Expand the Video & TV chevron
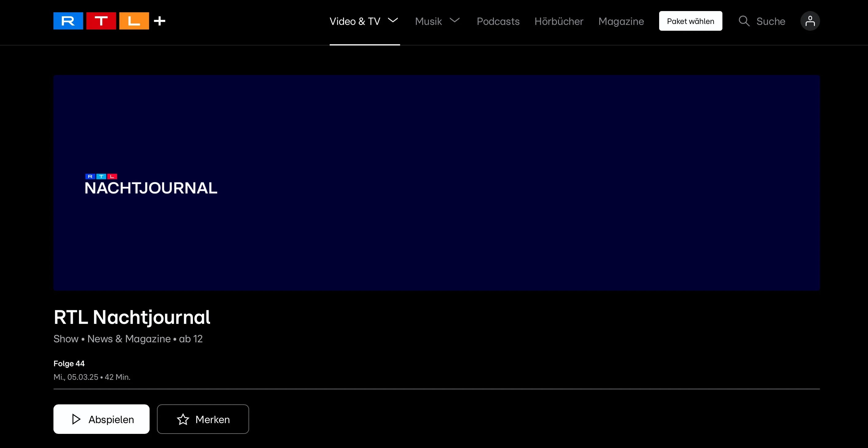The height and width of the screenshot is (448, 868). click(x=393, y=20)
